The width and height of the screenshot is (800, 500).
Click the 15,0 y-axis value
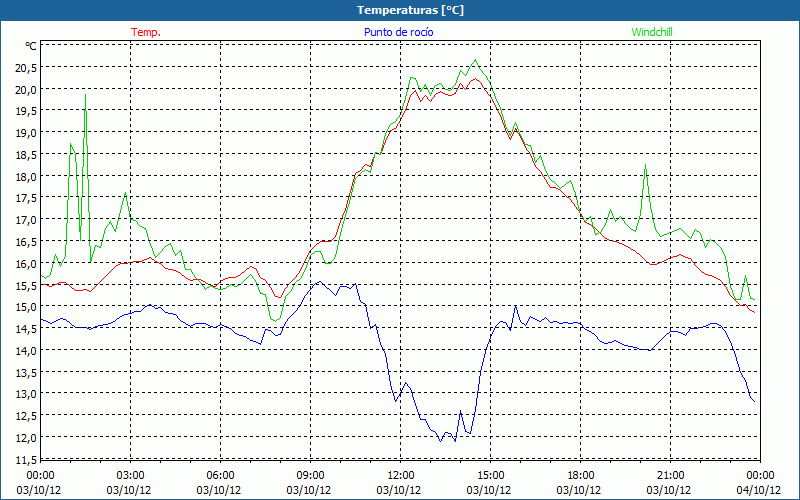click(x=26, y=307)
